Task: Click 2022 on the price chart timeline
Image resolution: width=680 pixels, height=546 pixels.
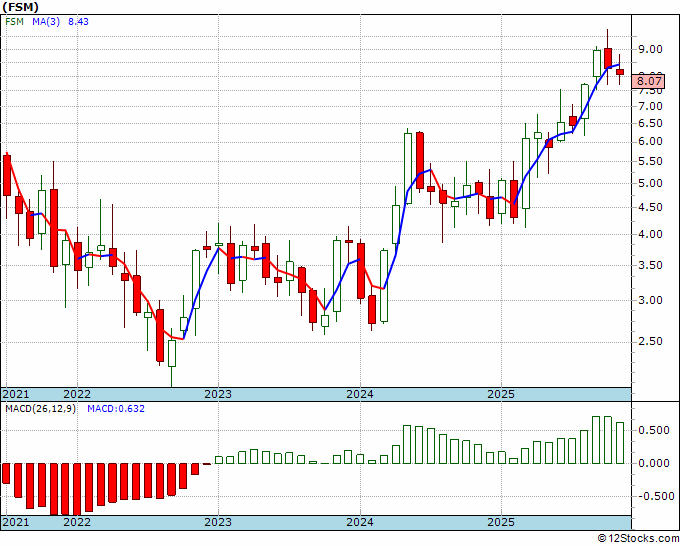Action: [77, 394]
